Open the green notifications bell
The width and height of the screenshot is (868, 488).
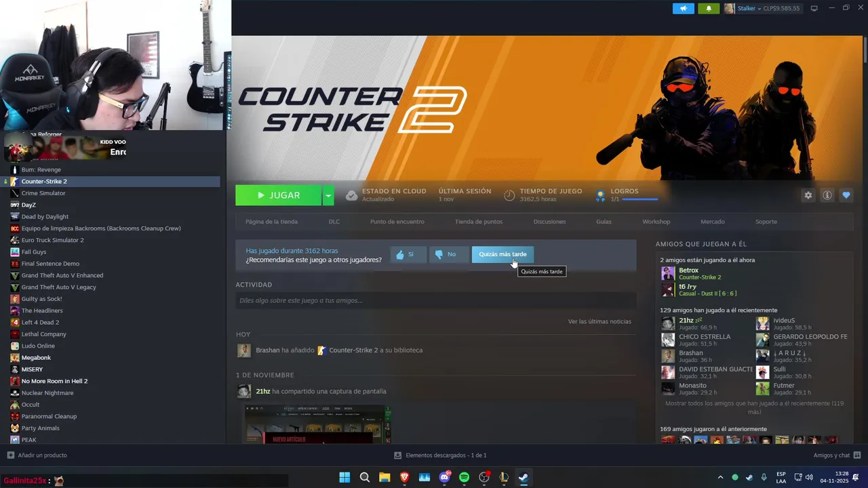[x=709, y=8]
